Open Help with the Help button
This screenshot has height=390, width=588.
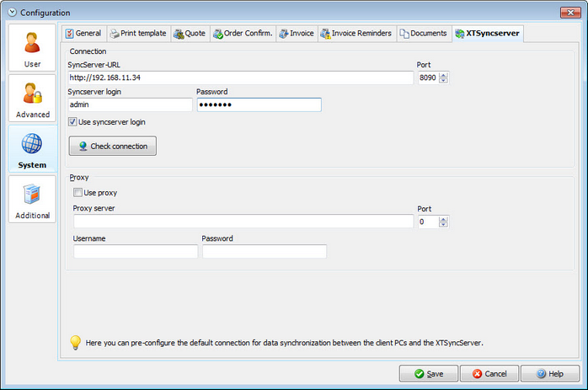point(550,373)
